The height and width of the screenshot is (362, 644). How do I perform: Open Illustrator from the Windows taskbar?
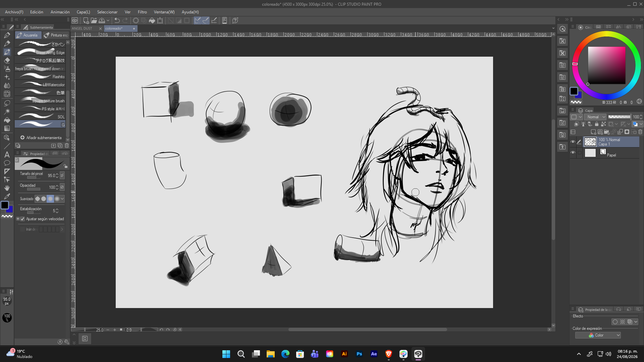coord(344,354)
